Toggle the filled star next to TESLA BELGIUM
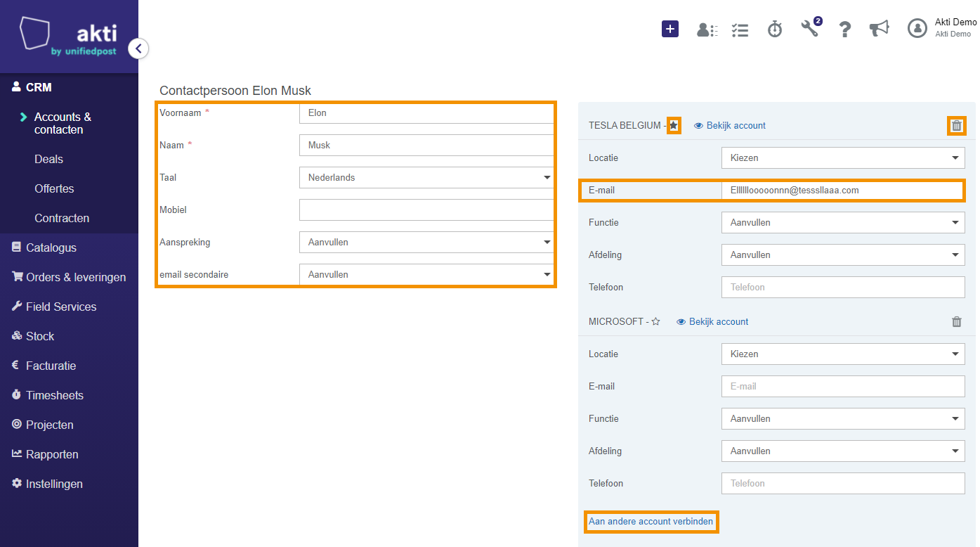Image resolution: width=980 pixels, height=547 pixels. 674,126
